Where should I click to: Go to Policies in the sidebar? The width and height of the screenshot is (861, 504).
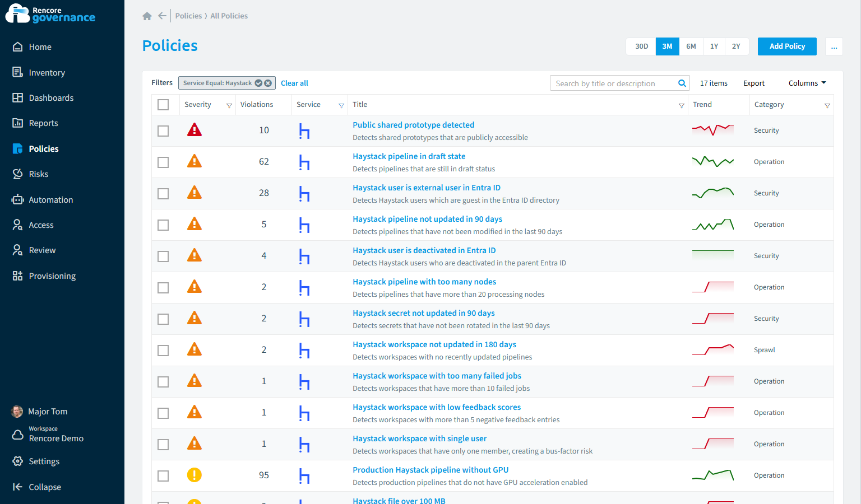point(36,149)
